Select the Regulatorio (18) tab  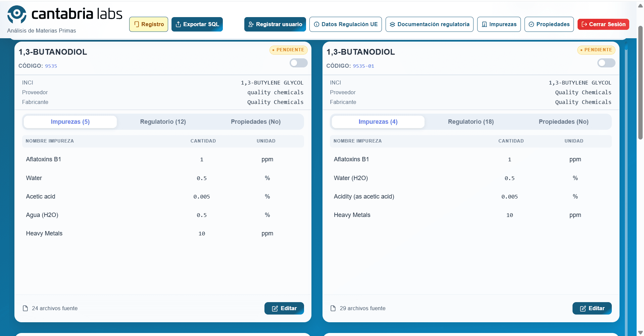pos(471,122)
